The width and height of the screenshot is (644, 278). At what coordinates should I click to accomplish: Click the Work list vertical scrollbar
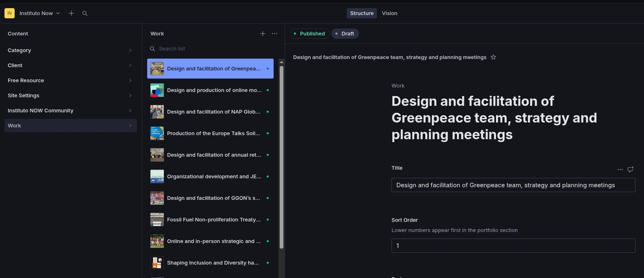click(x=281, y=157)
